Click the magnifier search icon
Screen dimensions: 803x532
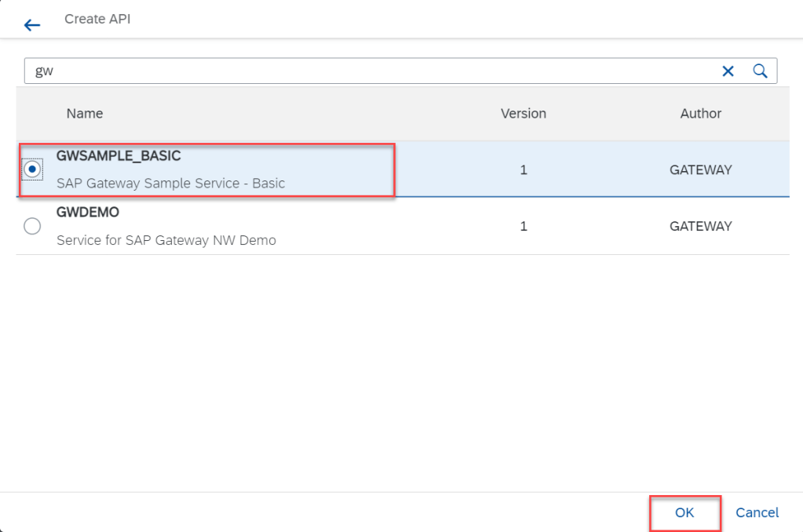coord(760,71)
